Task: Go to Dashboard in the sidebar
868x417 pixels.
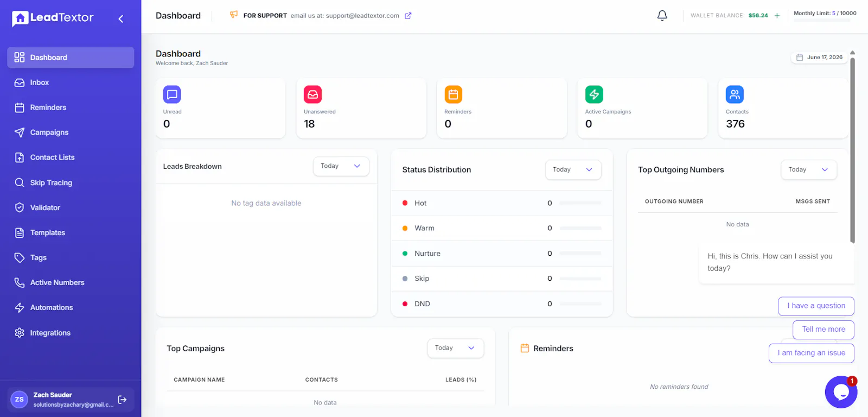Action: (x=71, y=58)
